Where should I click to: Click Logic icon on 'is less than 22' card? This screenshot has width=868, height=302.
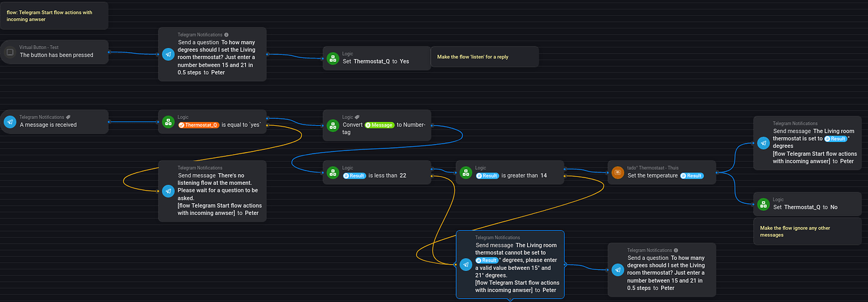332,172
